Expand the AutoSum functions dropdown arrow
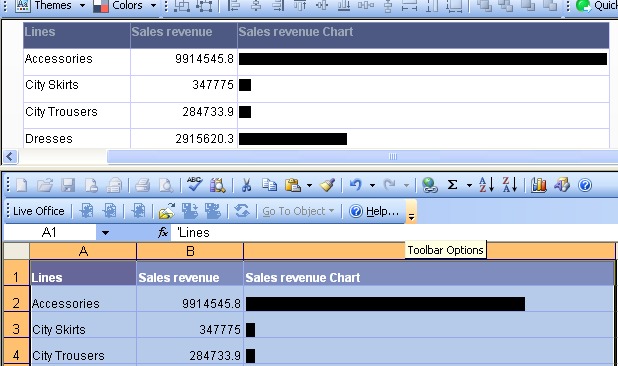The image size is (618, 366). [469, 185]
